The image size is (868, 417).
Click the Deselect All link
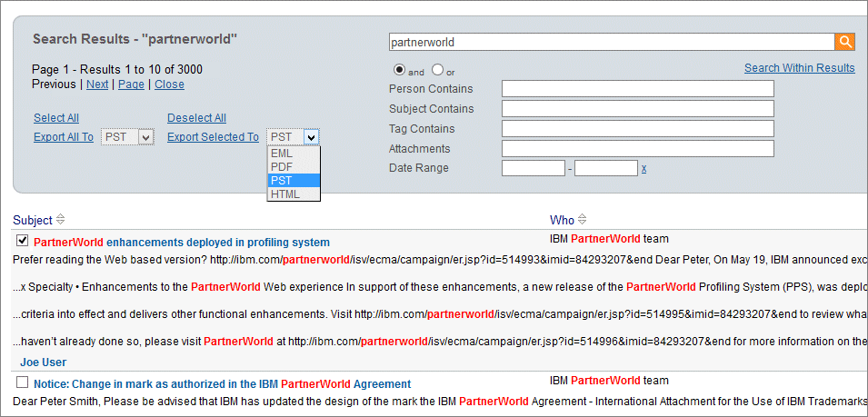196,118
